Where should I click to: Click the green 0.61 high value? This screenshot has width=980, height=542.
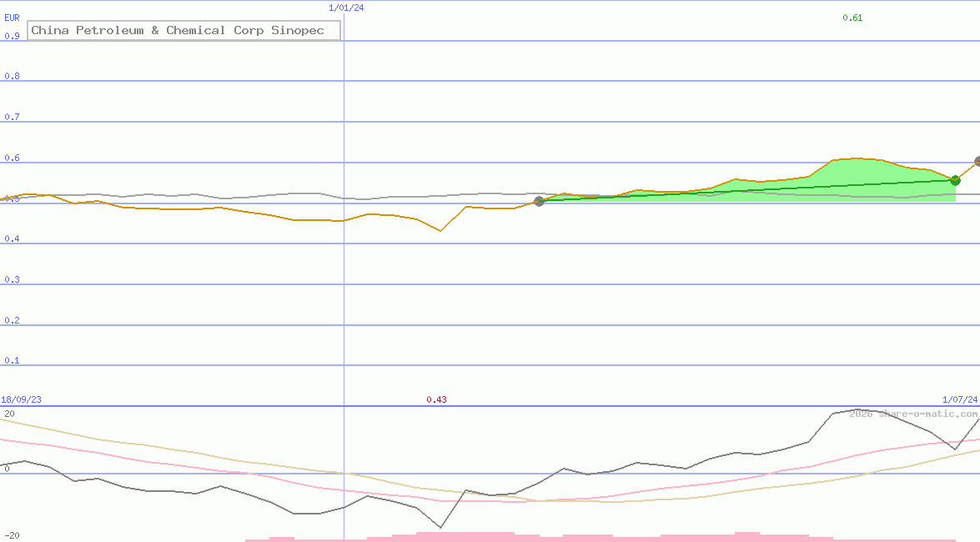852,18
